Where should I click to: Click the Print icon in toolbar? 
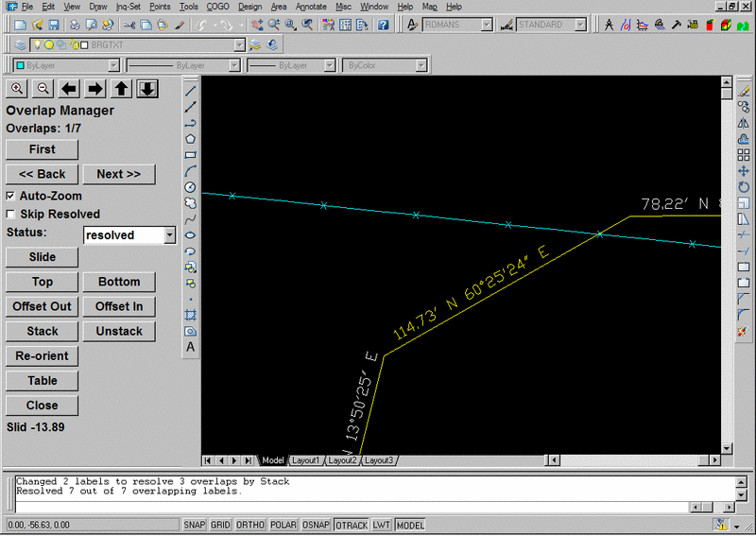coord(75,25)
